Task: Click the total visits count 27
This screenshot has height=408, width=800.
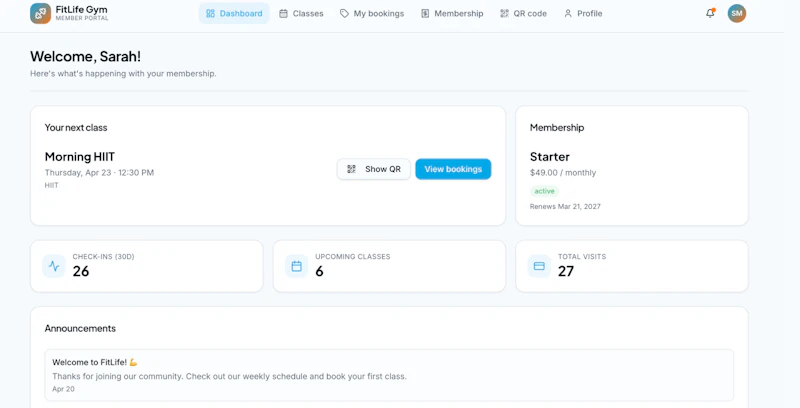Action: pos(566,271)
